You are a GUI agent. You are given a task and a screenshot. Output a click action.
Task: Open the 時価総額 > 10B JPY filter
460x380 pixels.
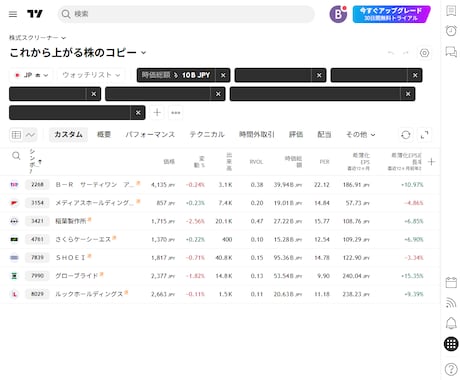(x=176, y=75)
